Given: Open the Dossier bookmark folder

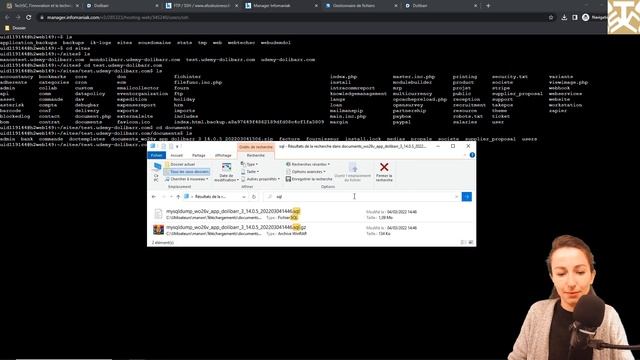Looking at the screenshot, I should 15,28.
